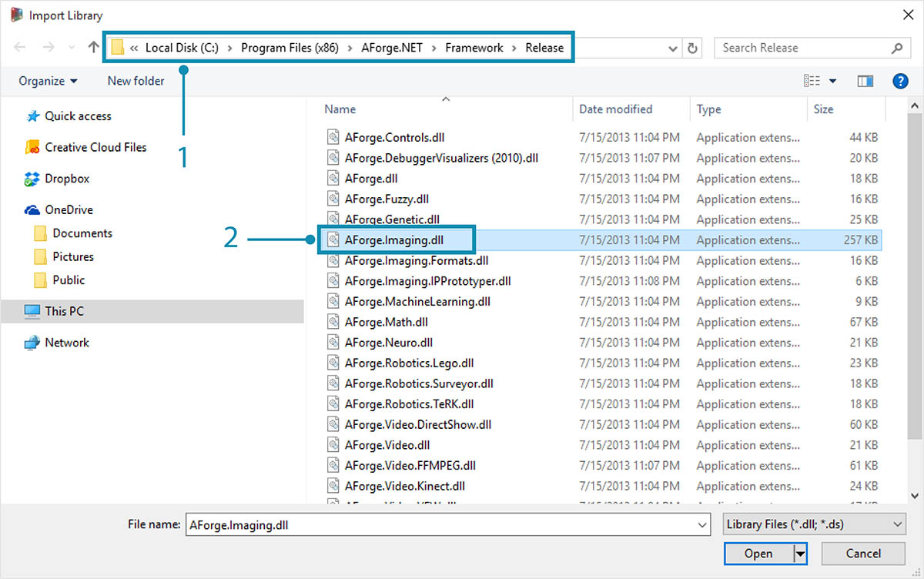924x579 pixels.
Task: Select the AForge.Robotics.Surveyor.dll file icon
Action: [x=333, y=383]
